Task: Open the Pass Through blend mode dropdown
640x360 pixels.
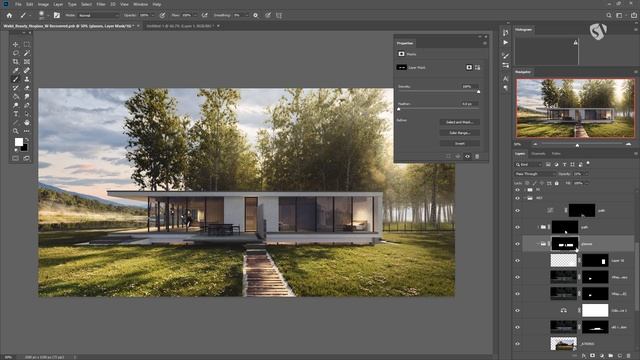Action: pos(534,174)
